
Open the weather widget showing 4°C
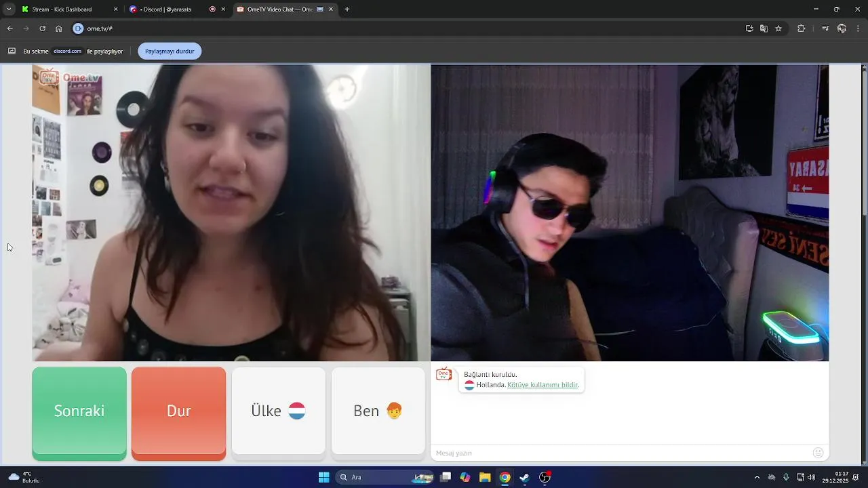tap(24, 477)
